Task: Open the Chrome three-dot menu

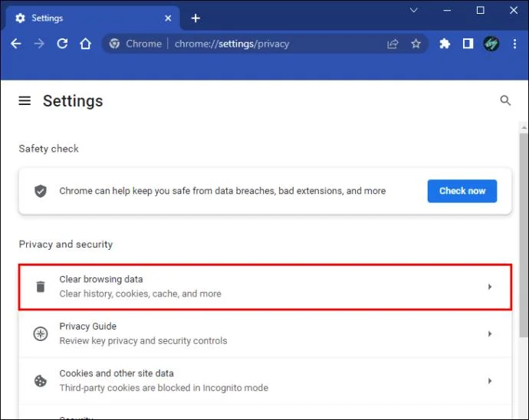Action: (x=514, y=44)
